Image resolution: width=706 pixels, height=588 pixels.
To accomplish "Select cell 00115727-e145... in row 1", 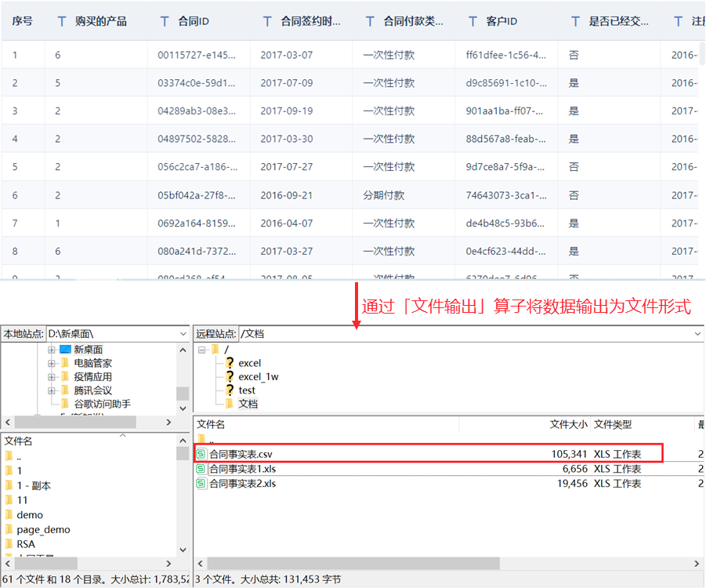I will (x=197, y=55).
